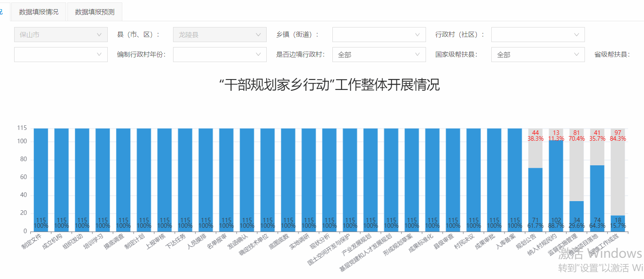Screen dimensions: 644x279
Task: Expand the 乡镇（街道） dropdown
Action: pos(379,35)
